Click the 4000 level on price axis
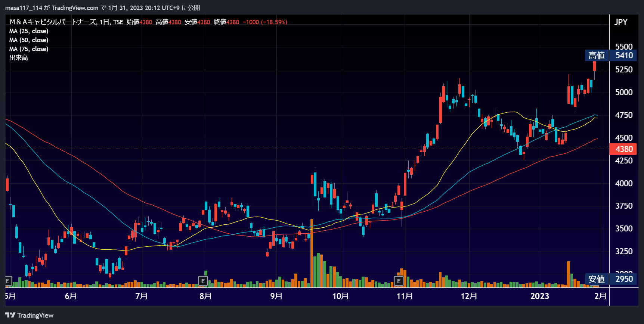The image size is (644, 324). pos(624,183)
